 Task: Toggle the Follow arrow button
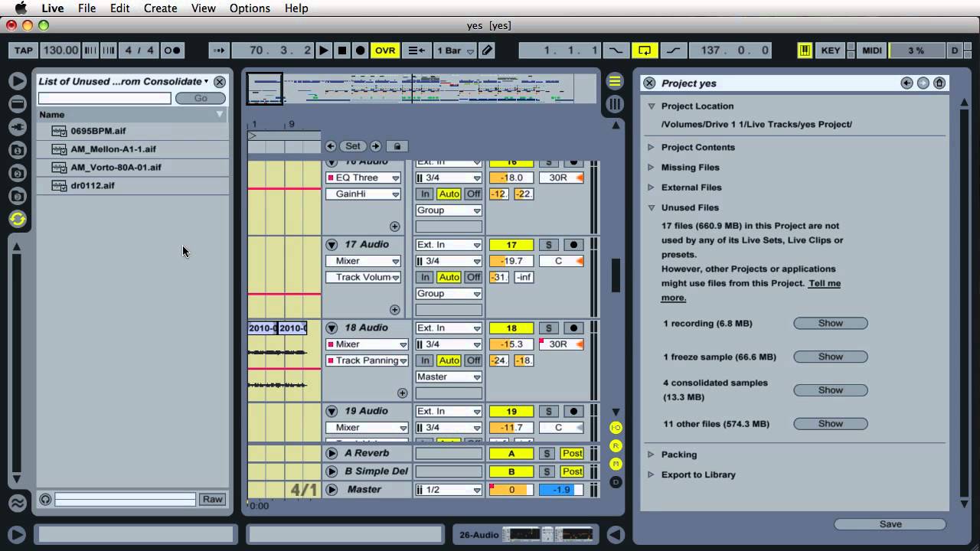pyautogui.click(x=220, y=51)
